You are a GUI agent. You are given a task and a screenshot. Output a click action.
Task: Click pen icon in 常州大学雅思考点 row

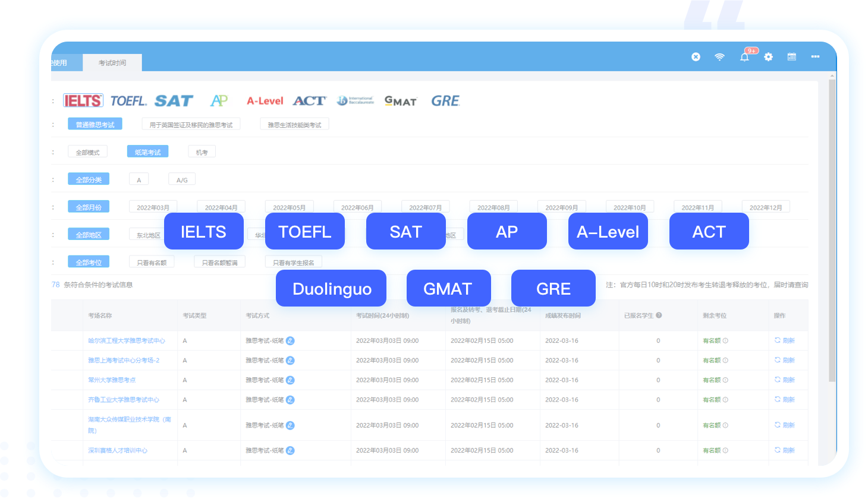(290, 380)
